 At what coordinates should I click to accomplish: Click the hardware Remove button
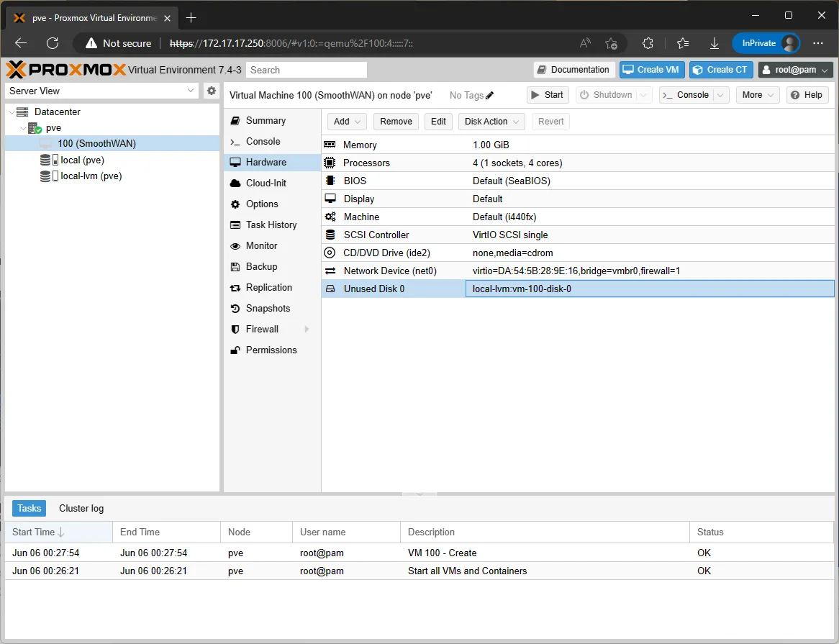coord(396,122)
